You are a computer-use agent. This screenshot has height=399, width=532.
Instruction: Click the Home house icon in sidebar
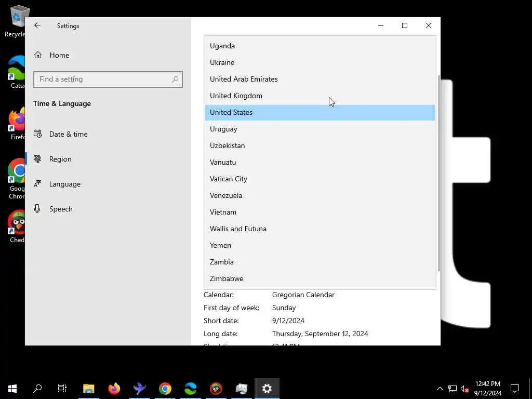37,55
